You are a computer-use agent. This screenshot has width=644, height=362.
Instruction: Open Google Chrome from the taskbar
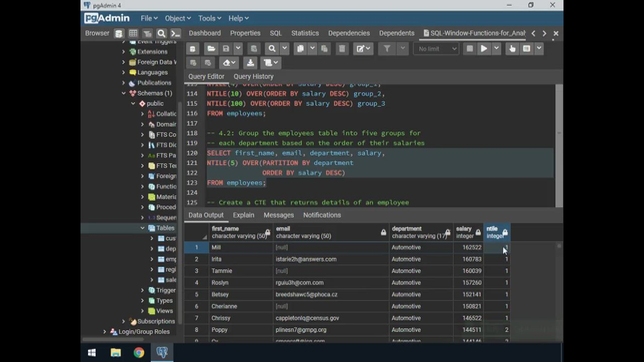[139, 352]
